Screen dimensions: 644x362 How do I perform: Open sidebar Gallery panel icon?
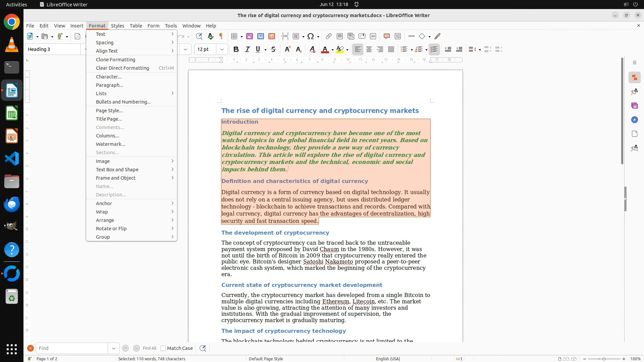point(634,106)
